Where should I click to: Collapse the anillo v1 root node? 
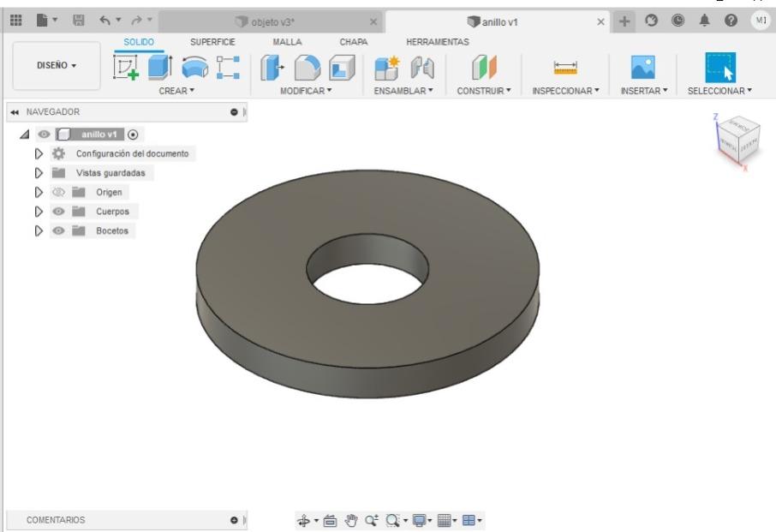click(24, 134)
